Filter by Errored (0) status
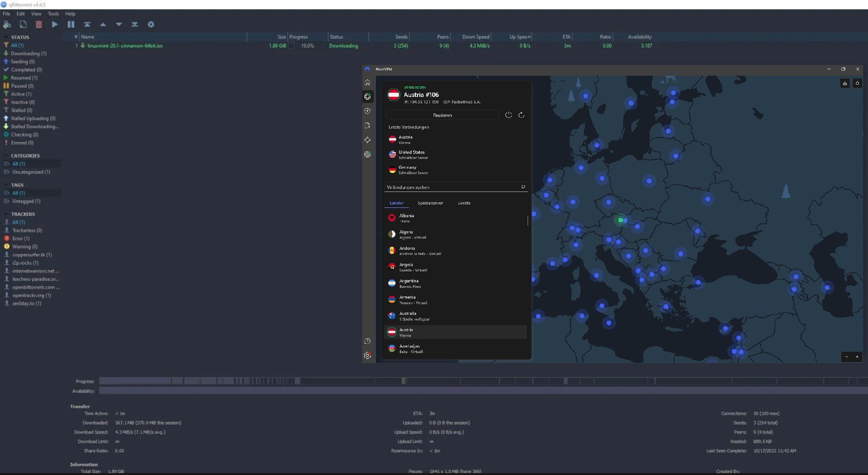The height and width of the screenshot is (475, 868). (x=22, y=143)
